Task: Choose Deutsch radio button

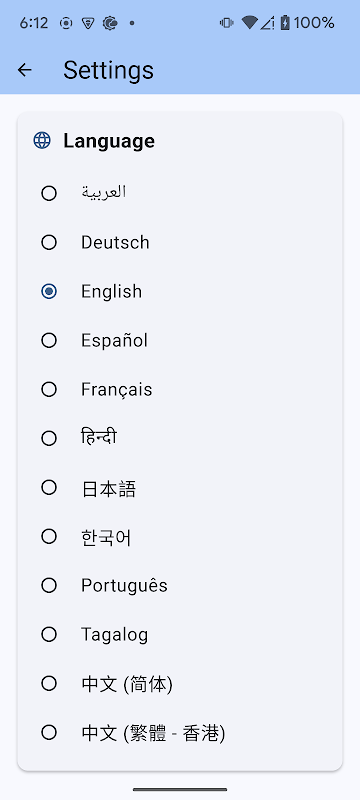Action: click(x=49, y=242)
